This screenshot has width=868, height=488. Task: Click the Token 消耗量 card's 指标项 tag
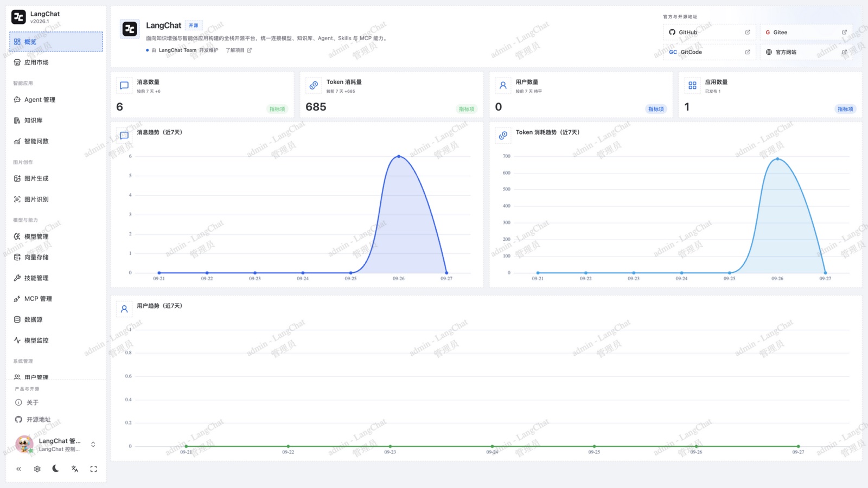click(x=467, y=109)
